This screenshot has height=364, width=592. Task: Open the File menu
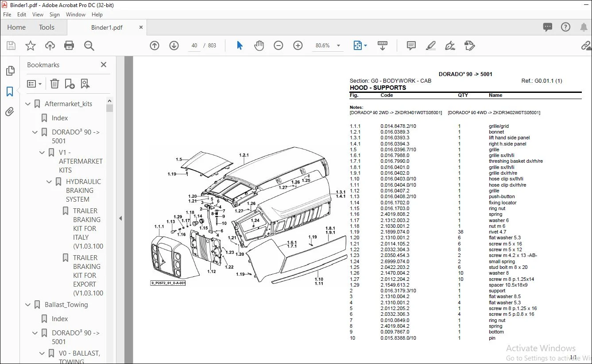(x=7, y=15)
